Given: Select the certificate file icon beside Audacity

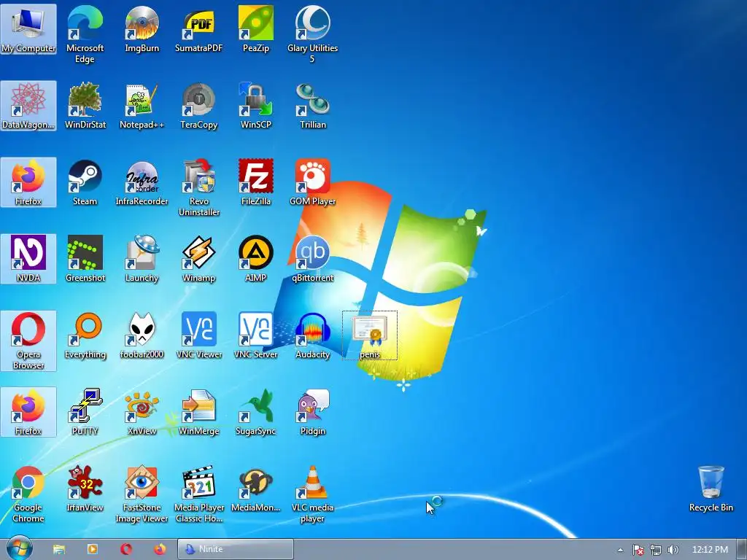Looking at the screenshot, I should [370, 335].
